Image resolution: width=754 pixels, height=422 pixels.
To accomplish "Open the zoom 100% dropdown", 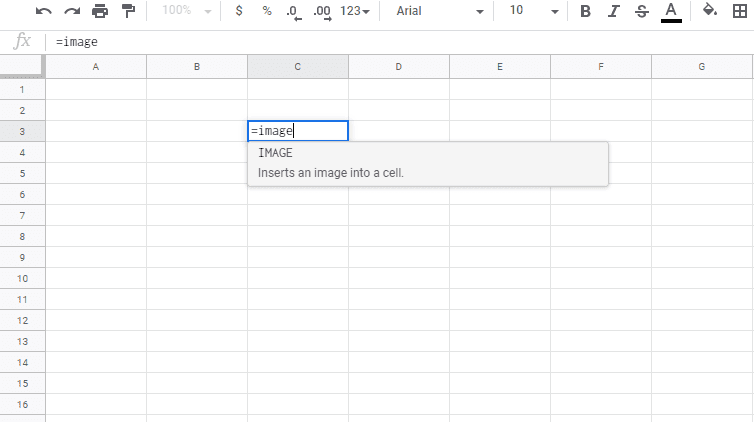I will coord(187,11).
